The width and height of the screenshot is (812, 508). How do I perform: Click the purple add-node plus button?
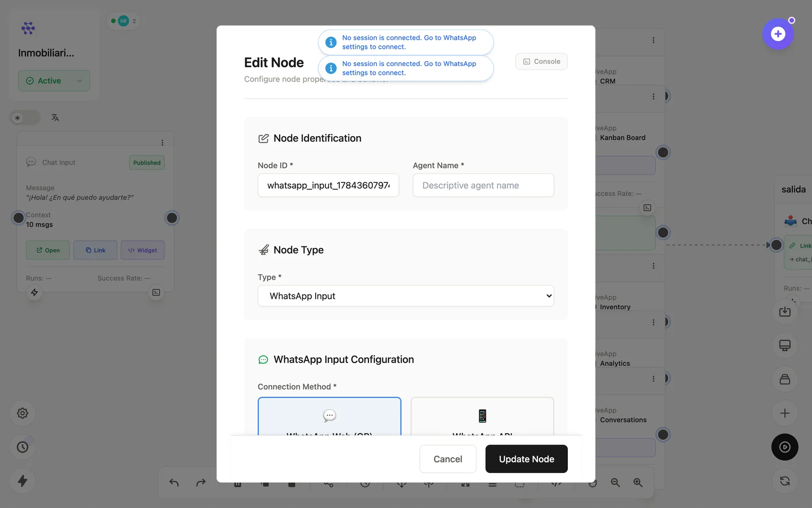pyautogui.click(x=778, y=34)
